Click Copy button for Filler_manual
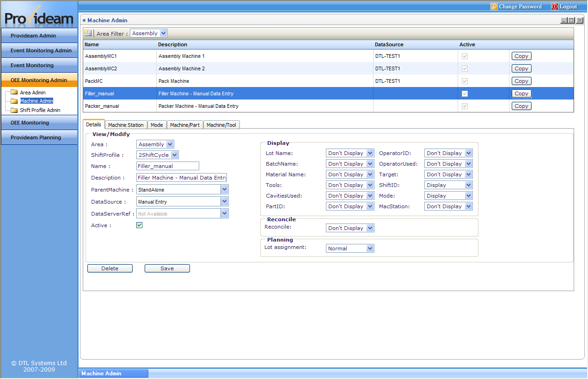 click(x=521, y=93)
